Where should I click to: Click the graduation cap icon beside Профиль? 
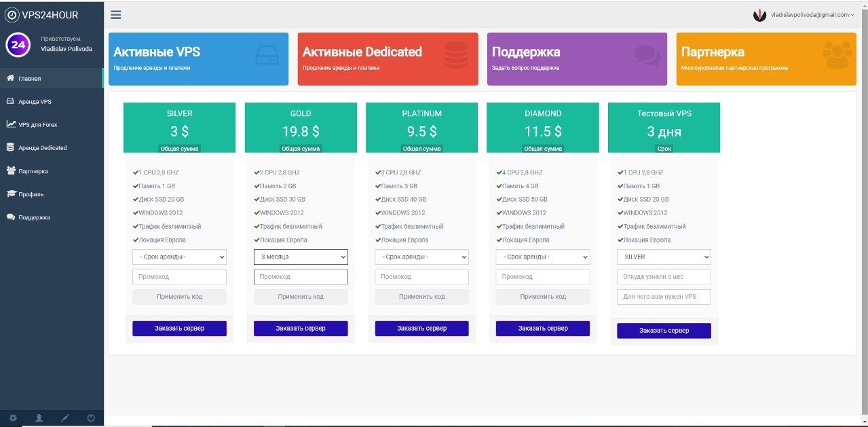coord(11,194)
